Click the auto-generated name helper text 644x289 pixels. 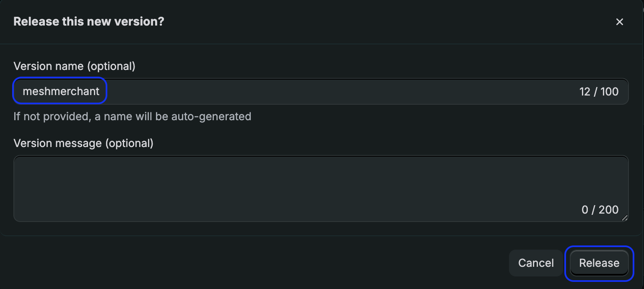click(x=132, y=116)
